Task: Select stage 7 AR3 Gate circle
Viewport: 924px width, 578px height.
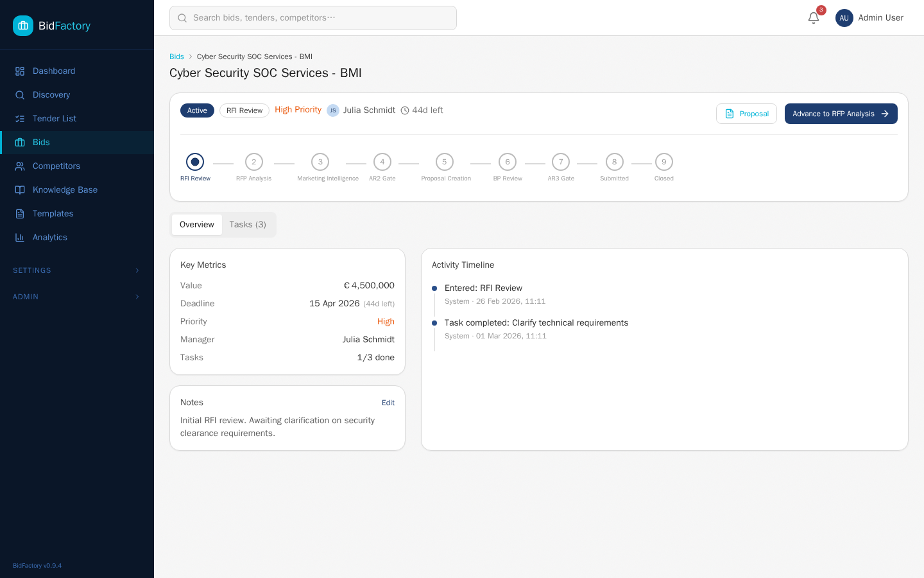Action: (561, 162)
